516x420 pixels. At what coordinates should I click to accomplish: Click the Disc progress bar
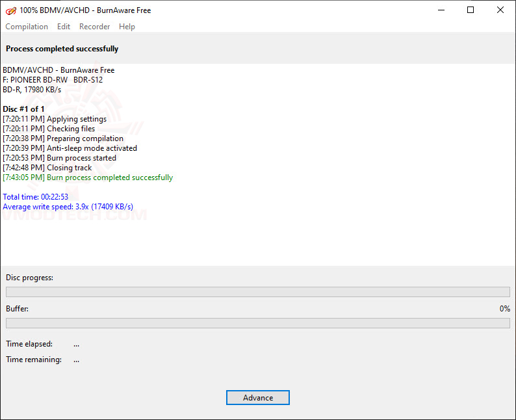pyautogui.click(x=258, y=292)
